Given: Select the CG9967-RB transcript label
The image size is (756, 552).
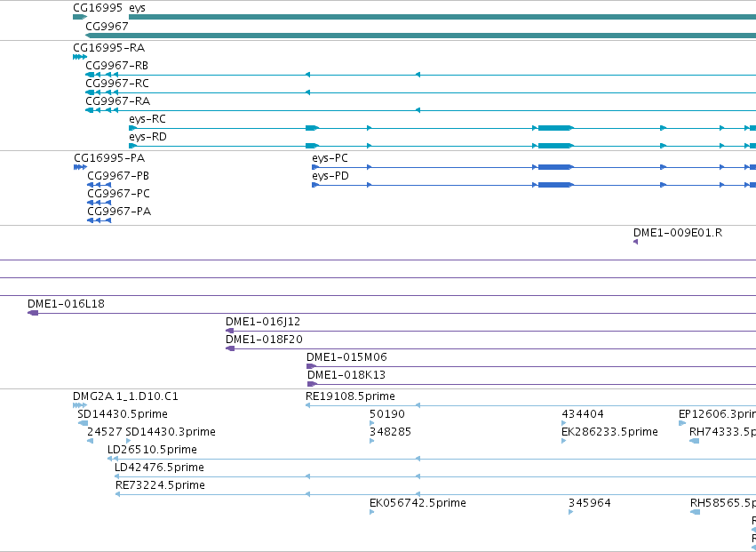Looking at the screenshot, I should 116,66.
